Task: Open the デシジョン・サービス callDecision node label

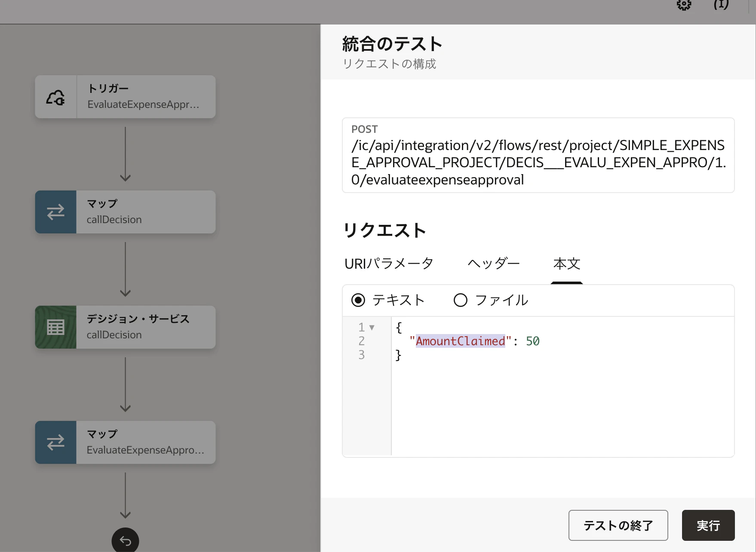Action: [138, 327]
